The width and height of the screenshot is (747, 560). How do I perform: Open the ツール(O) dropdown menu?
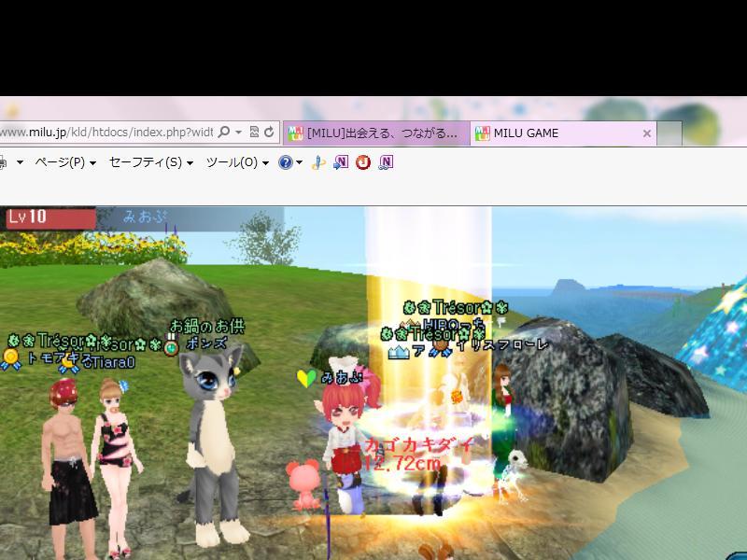(237, 162)
